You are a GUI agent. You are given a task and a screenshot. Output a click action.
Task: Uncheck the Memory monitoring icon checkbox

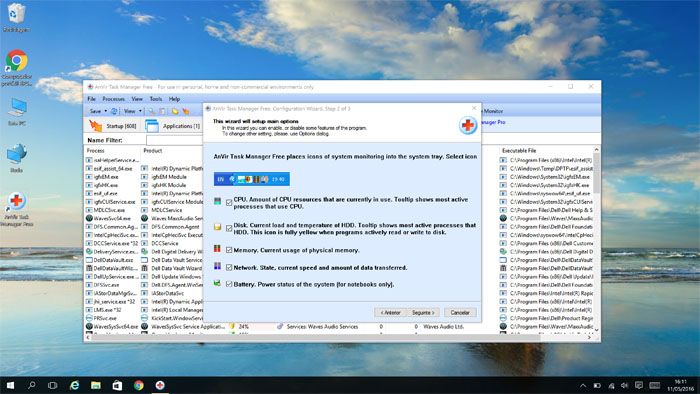point(229,250)
